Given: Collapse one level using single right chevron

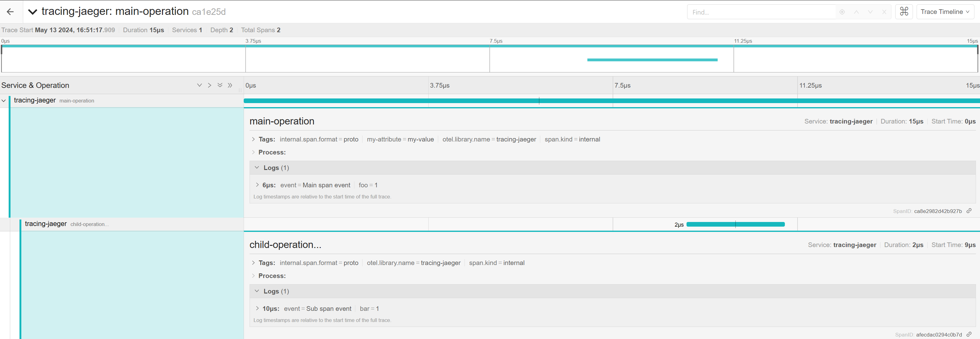Looking at the screenshot, I should pyautogui.click(x=210, y=85).
